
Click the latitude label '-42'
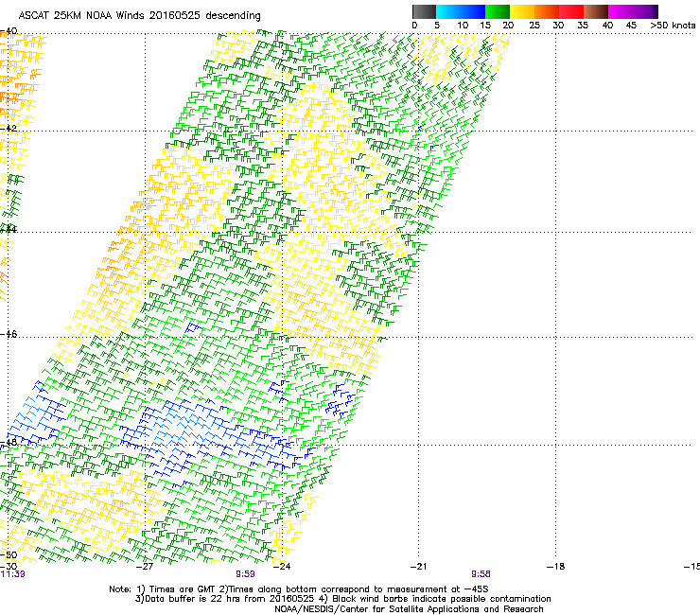click(x=9, y=128)
